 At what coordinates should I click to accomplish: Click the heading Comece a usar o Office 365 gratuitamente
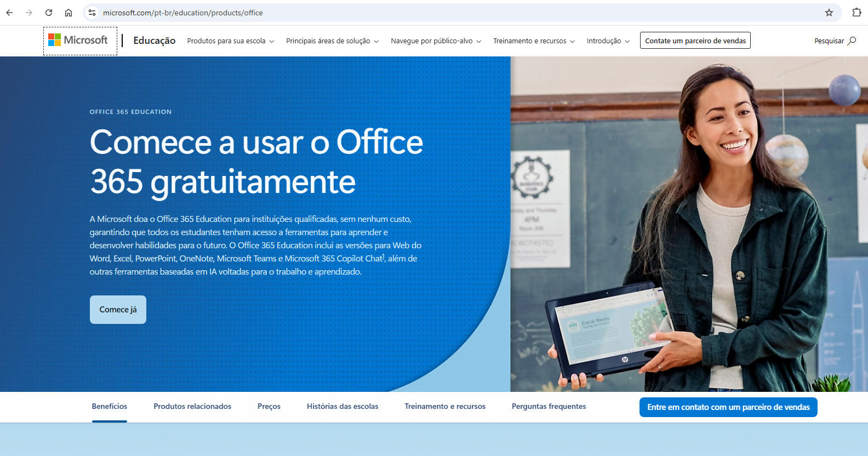[256, 162]
